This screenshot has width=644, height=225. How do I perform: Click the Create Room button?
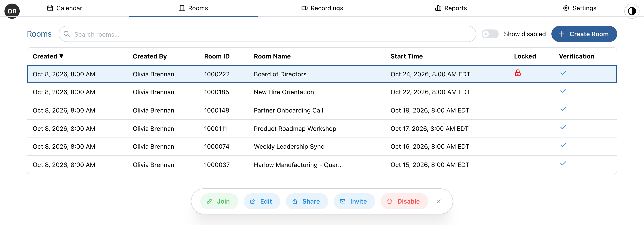(584, 34)
